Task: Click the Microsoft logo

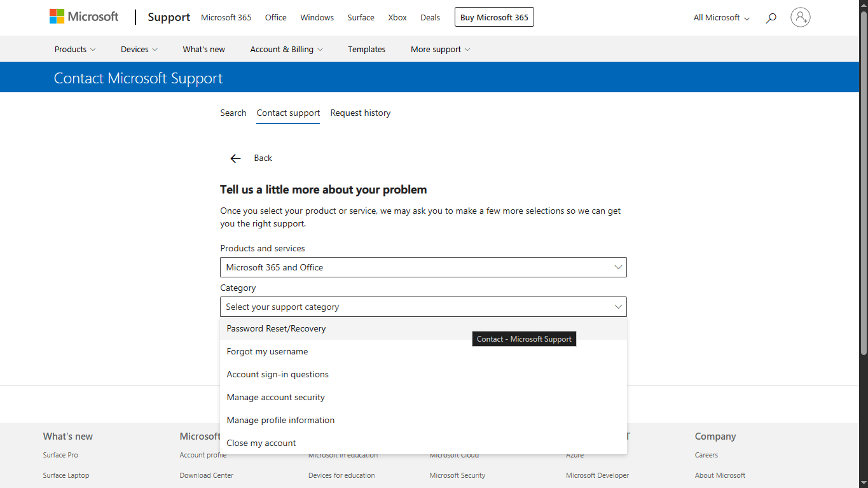Action: [x=84, y=17]
